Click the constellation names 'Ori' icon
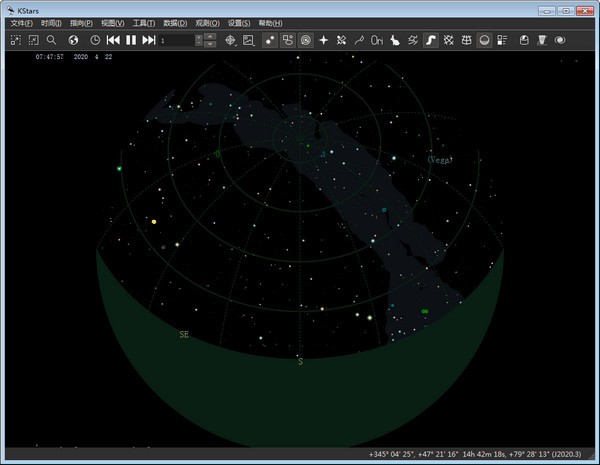The width and height of the screenshot is (600, 465). pyautogui.click(x=377, y=40)
